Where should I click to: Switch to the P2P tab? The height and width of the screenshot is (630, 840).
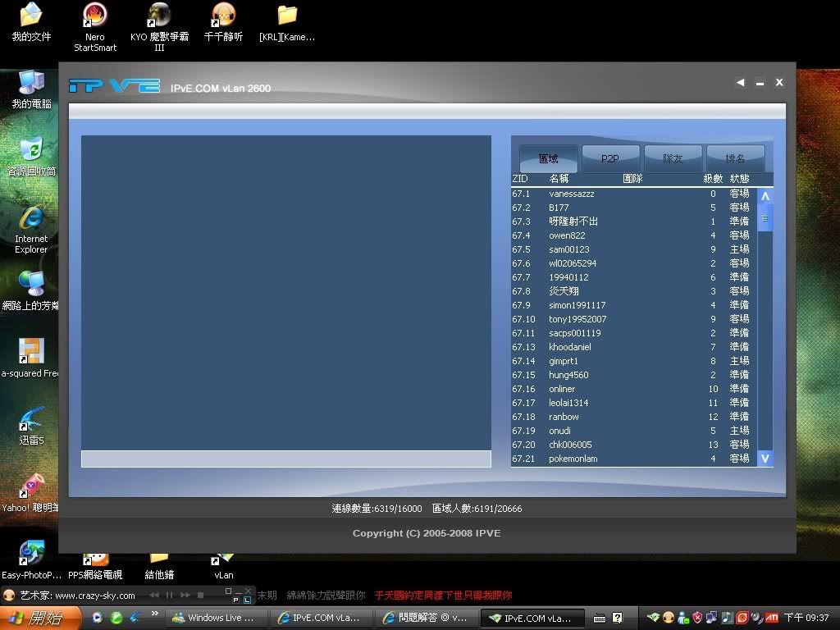[x=610, y=158]
